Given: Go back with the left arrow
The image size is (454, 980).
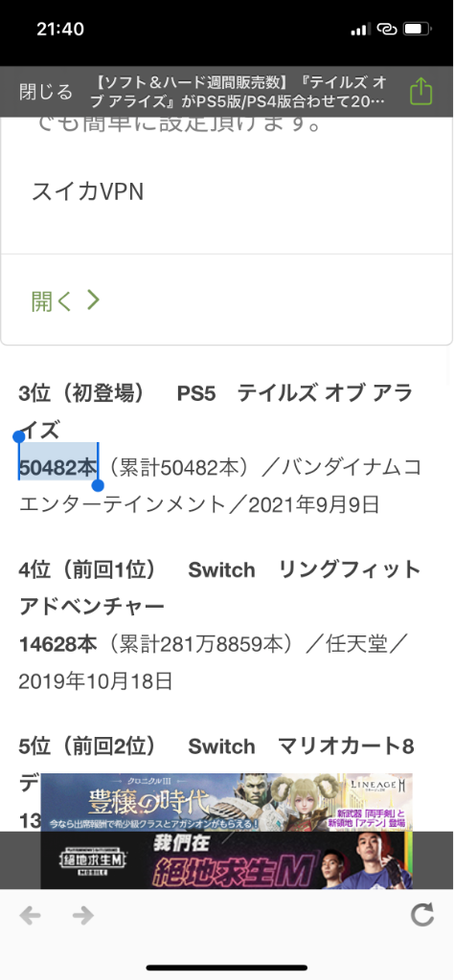Looking at the screenshot, I should (x=30, y=916).
